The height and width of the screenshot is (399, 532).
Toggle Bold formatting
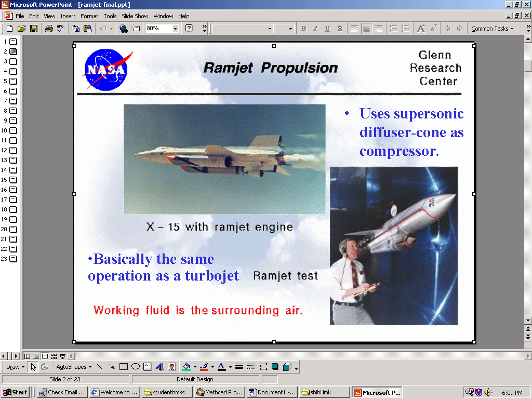click(x=303, y=29)
